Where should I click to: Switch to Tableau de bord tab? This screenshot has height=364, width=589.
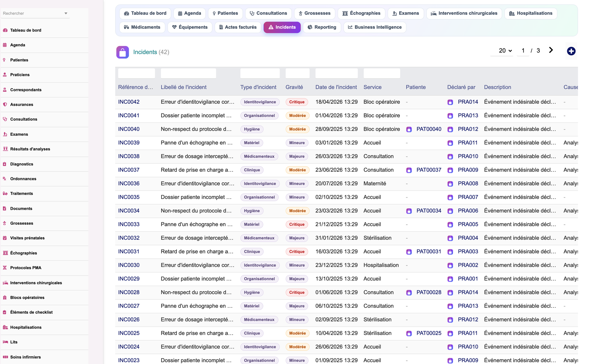coord(145,13)
